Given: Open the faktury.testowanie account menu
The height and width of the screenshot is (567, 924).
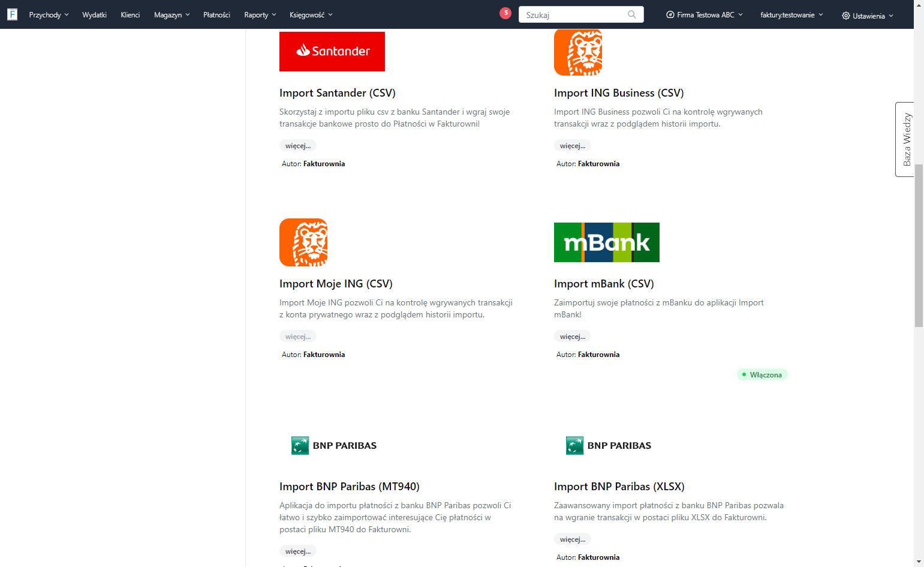Looking at the screenshot, I should click(x=792, y=15).
